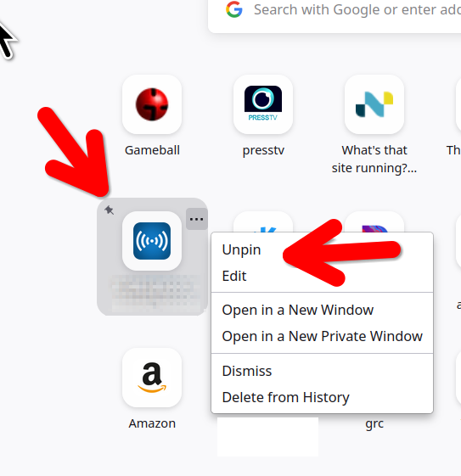Image resolution: width=461 pixels, height=476 pixels.
Task: Open the three-dots menu on pinned tile
Action: [196, 219]
